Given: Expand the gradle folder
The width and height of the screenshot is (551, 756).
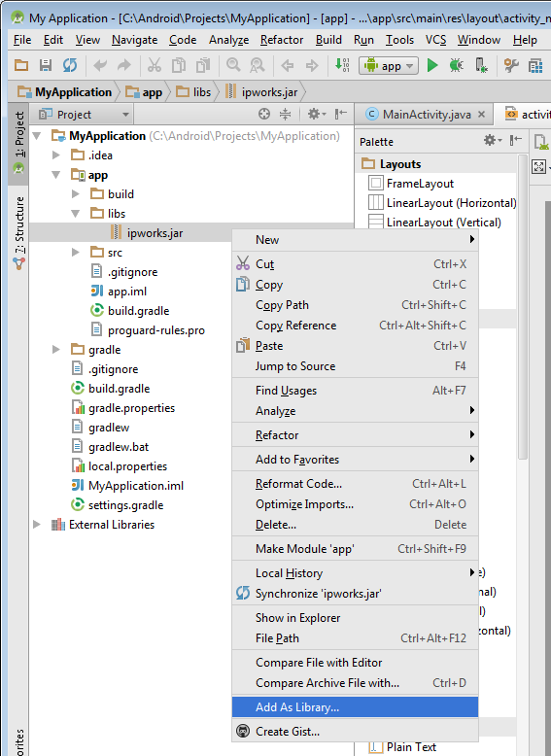Looking at the screenshot, I should tap(56, 350).
